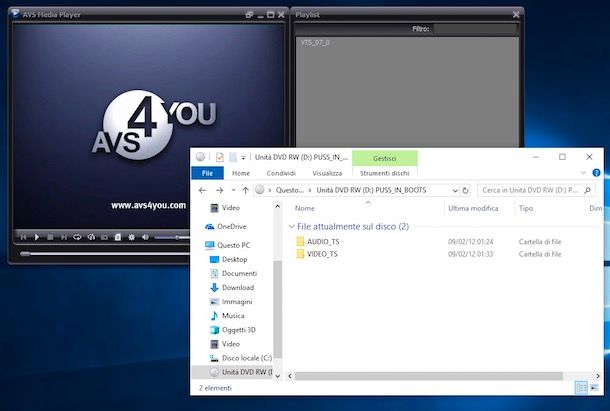This screenshot has height=411, width=610.
Task: Refresh the current folder view
Action: [465, 191]
